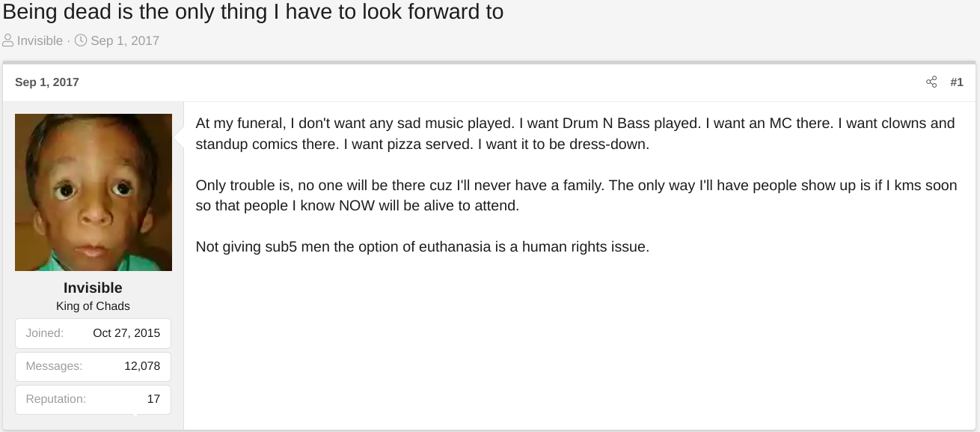Viewport: 980px width, 432px height.
Task: Click the thread title heading
Action: click(253, 12)
